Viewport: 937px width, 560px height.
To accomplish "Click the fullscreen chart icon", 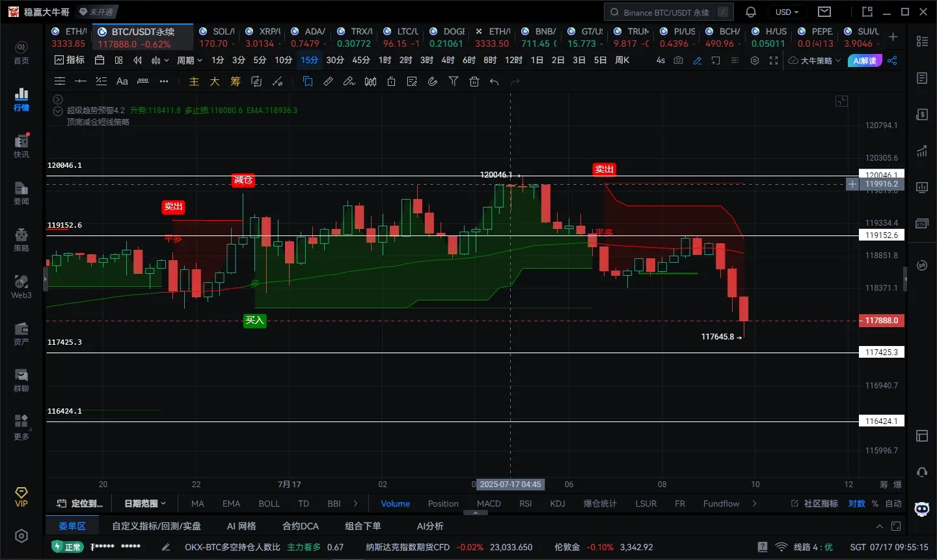I will click(774, 60).
